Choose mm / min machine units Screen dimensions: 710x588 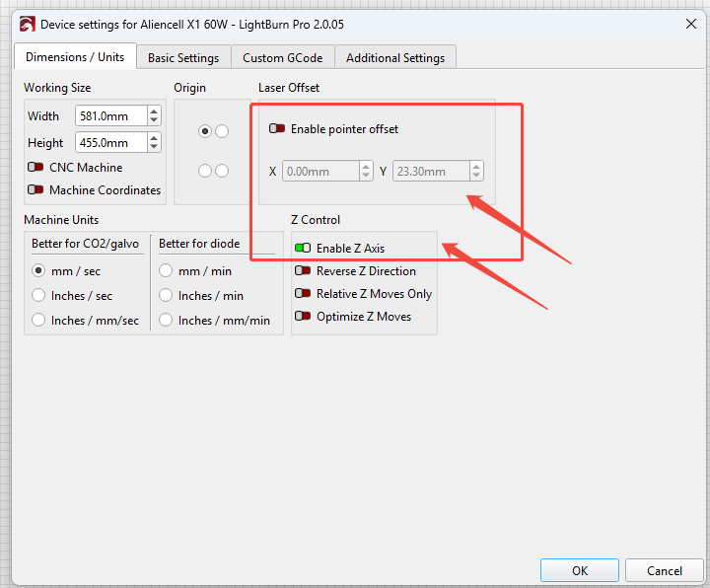(x=166, y=271)
